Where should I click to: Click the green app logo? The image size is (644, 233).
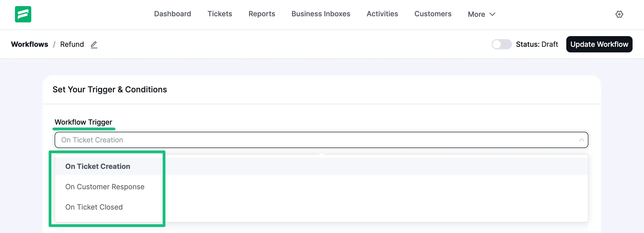(23, 14)
